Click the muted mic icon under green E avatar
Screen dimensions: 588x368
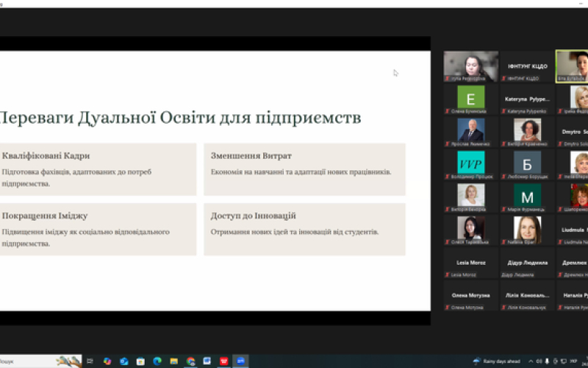coord(447,111)
